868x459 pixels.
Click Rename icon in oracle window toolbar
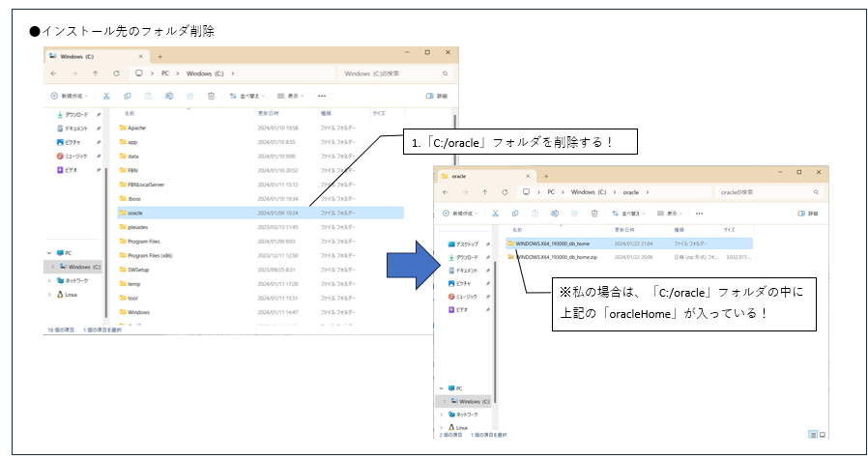click(x=555, y=214)
